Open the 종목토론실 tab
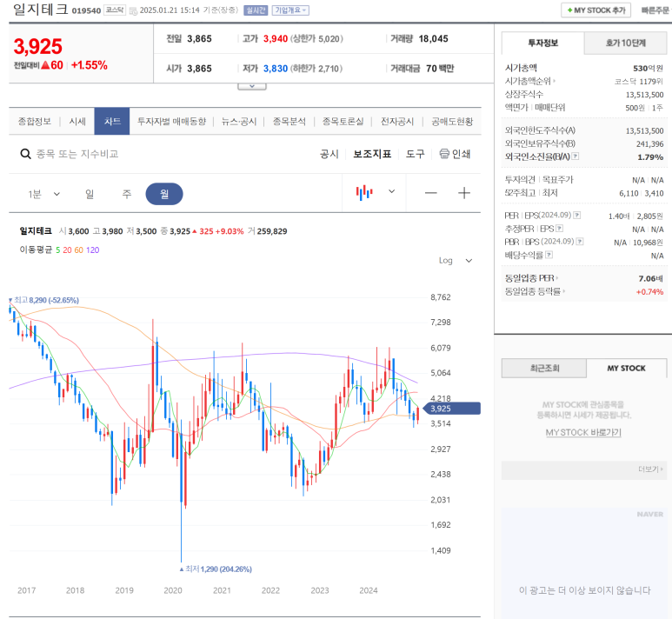 343,122
